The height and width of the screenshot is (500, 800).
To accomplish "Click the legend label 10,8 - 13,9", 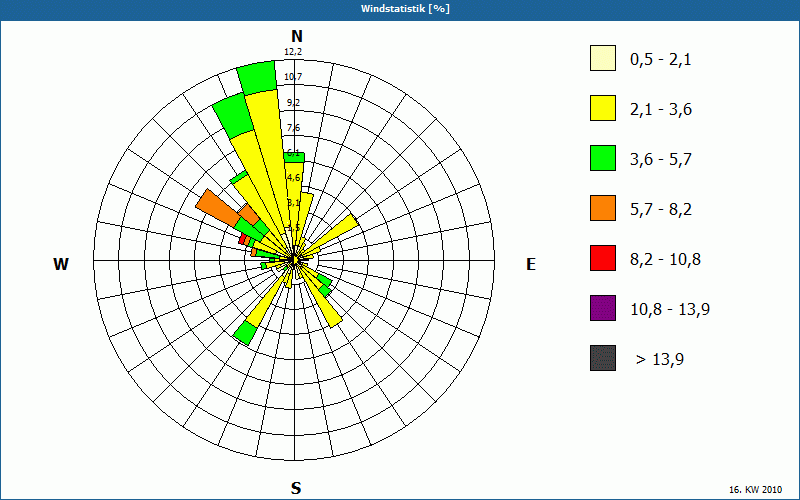I will coord(670,310).
